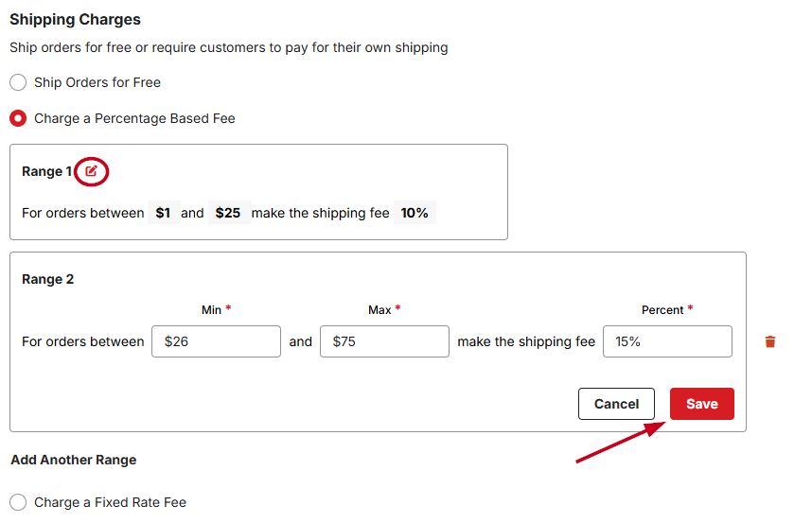Click the Min field showing $26
The height and width of the screenshot is (523, 812).
coord(216,341)
